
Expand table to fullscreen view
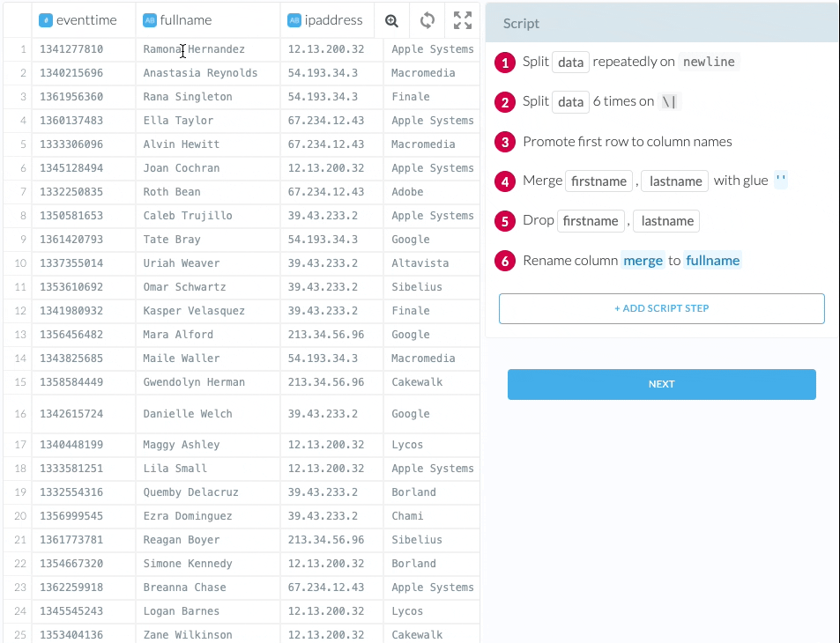pos(463,20)
